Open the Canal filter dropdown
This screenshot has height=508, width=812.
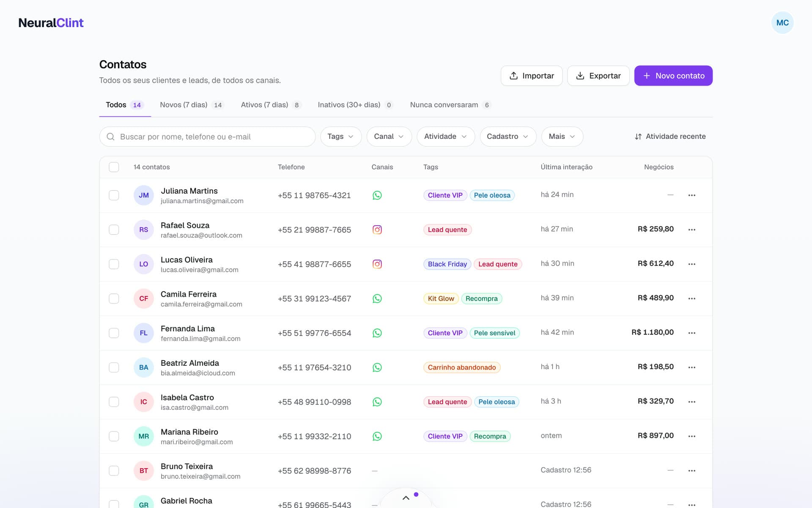pyautogui.click(x=389, y=136)
